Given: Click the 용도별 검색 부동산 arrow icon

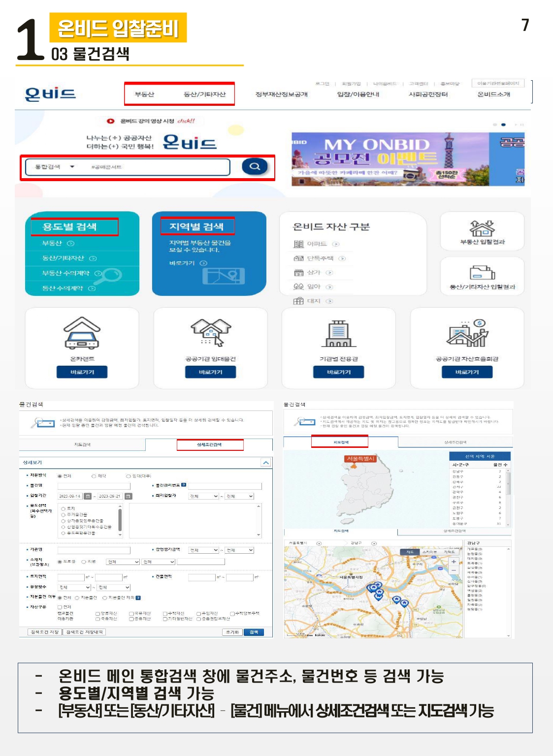Looking at the screenshot, I should pyautogui.click(x=70, y=243).
